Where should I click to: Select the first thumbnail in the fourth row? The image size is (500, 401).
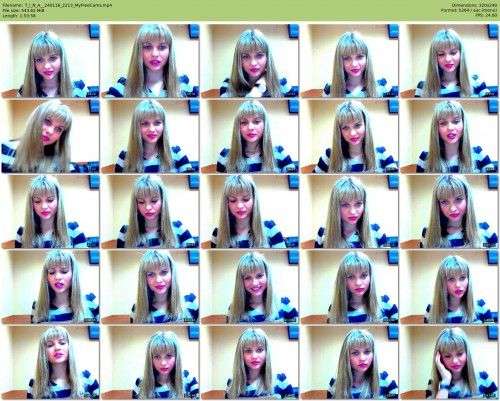tap(51, 287)
